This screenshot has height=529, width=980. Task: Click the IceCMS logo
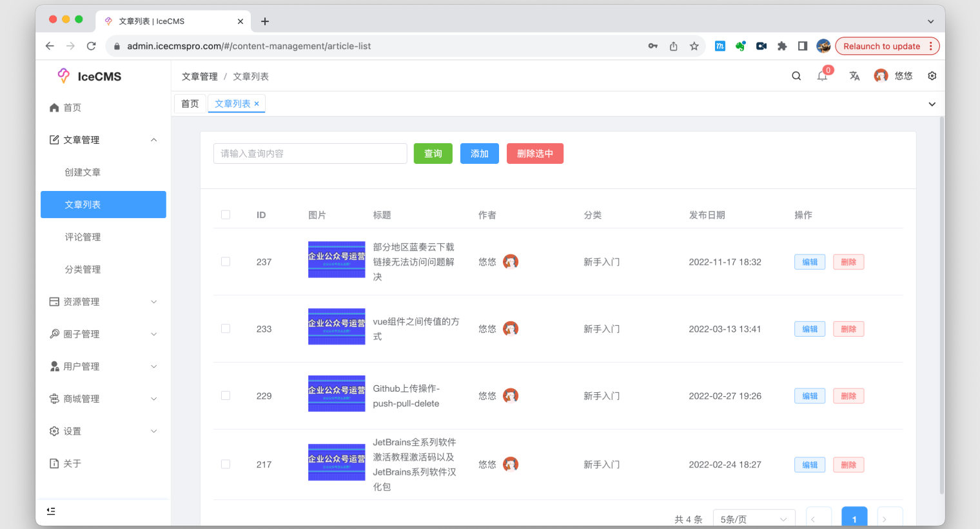point(90,75)
